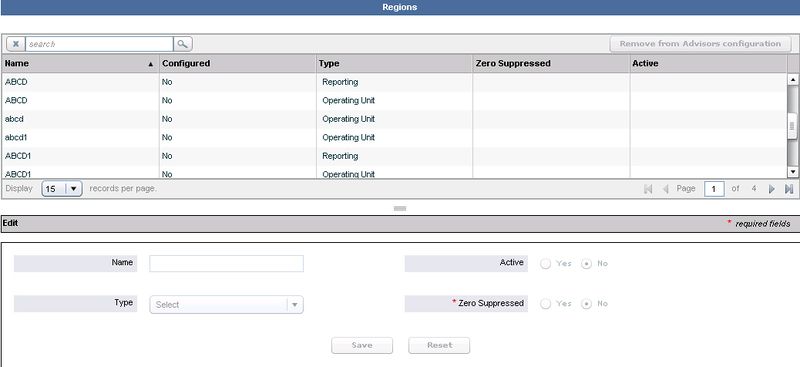Select Yes for Zero Suppressed
This screenshot has width=800, height=367.
[x=545, y=304]
